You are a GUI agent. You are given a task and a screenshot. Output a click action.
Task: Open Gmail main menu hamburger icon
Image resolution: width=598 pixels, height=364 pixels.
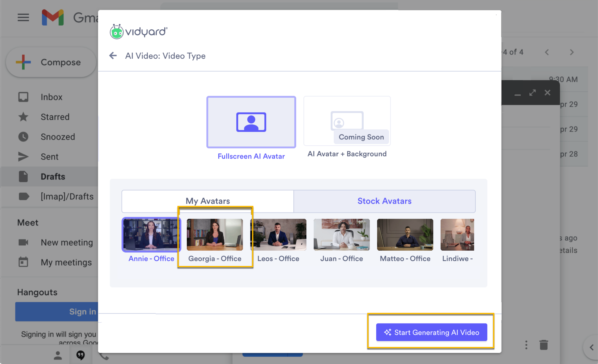(23, 17)
